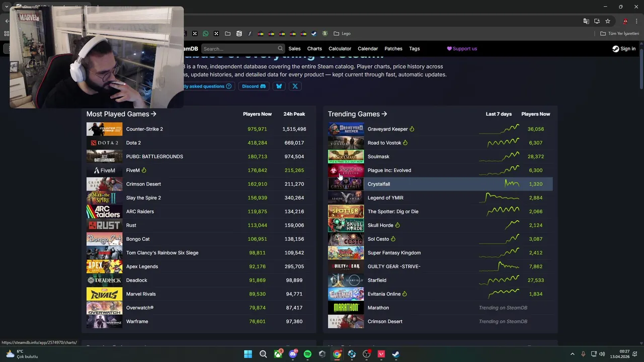Open the Rust logo thumbnail
This screenshot has width=644, height=362.
(104, 225)
